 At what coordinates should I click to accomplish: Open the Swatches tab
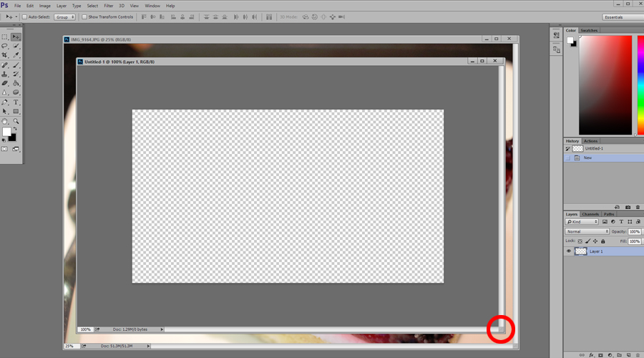tap(589, 31)
